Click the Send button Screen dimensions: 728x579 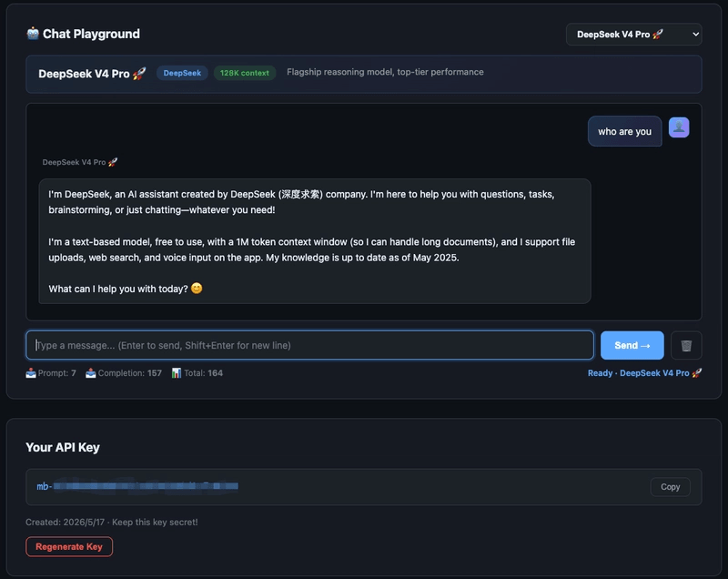pos(632,345)
